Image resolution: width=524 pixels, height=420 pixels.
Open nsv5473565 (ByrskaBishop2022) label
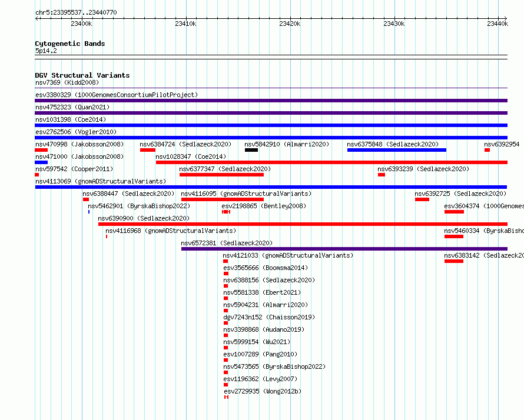click(x=274, y=366)
